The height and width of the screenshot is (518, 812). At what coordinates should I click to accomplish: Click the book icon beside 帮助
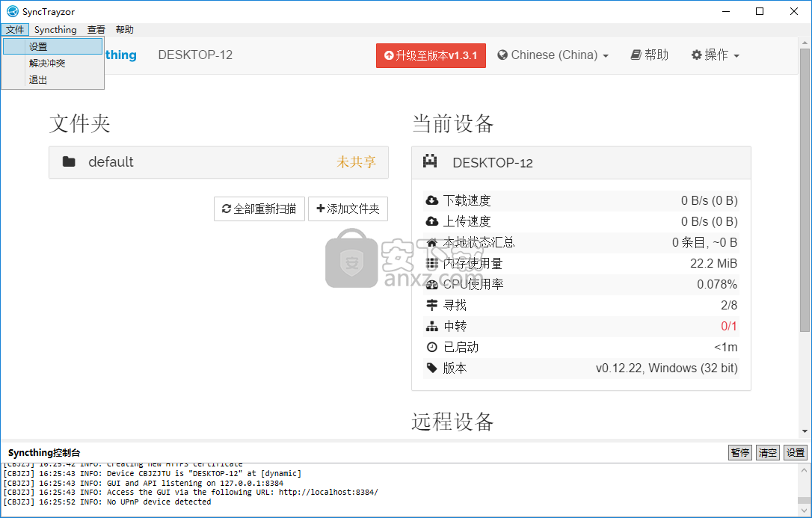pos(636,55)
